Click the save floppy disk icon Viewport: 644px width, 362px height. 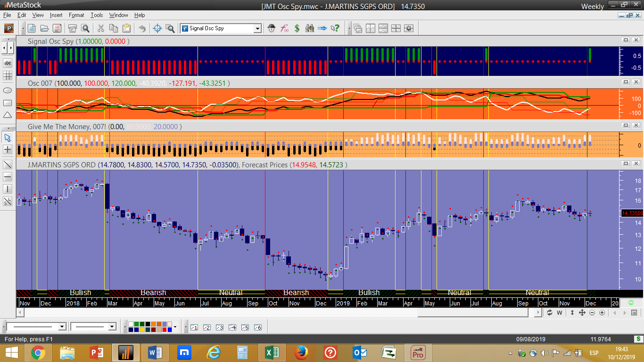pos(57,28)
